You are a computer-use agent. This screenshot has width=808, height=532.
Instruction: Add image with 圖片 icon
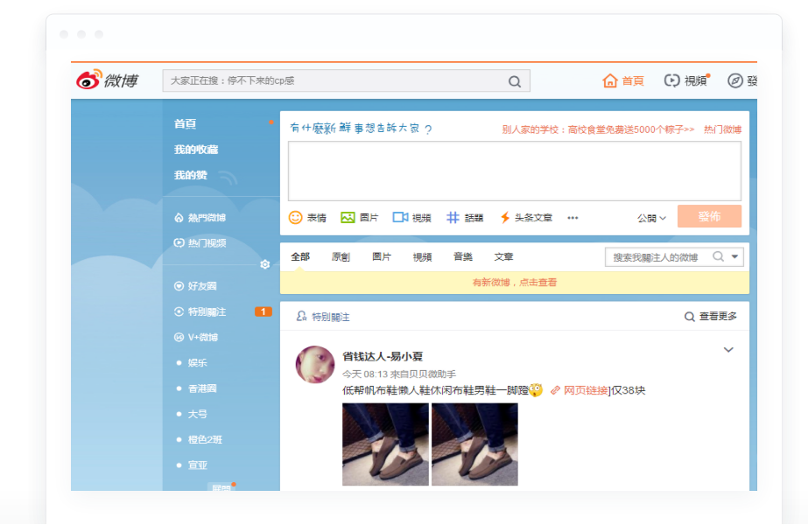[348, 217]
